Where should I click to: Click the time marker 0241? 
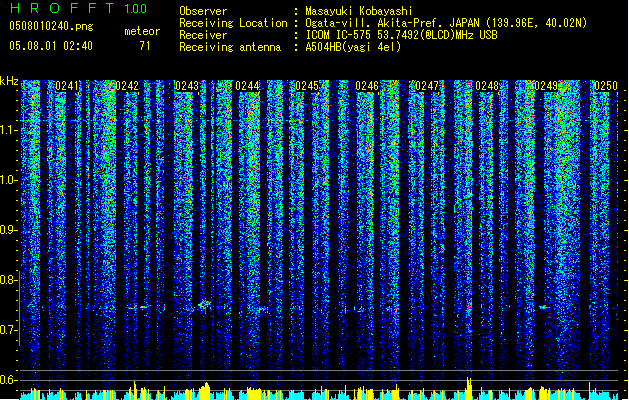67,86
